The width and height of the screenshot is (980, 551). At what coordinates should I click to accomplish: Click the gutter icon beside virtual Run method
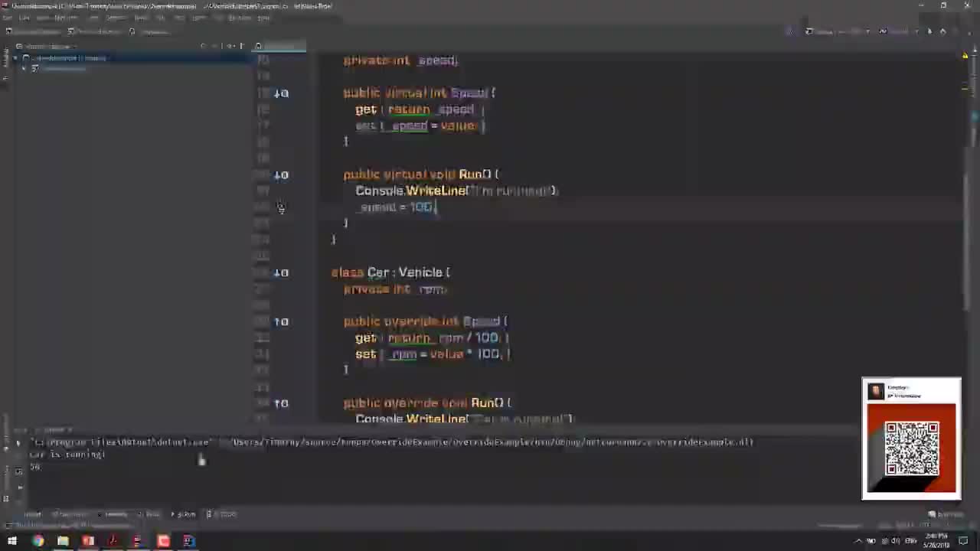[x=281, y=175]
